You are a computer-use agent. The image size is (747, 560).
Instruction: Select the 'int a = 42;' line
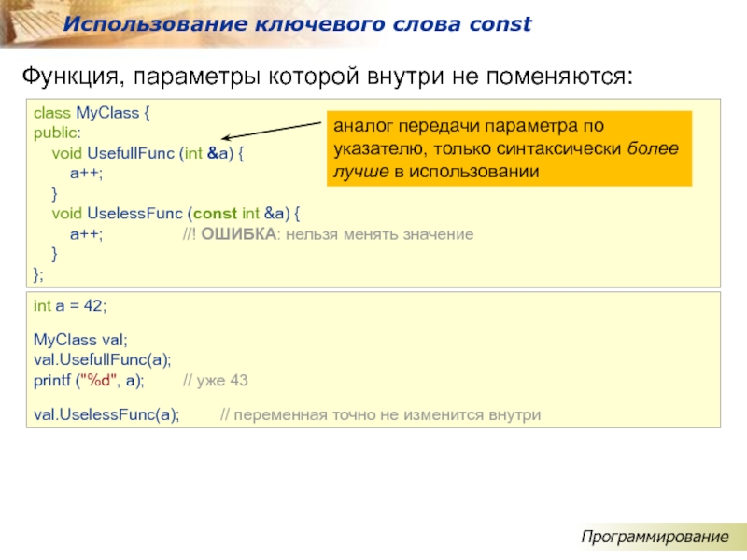tap(70, 306)
